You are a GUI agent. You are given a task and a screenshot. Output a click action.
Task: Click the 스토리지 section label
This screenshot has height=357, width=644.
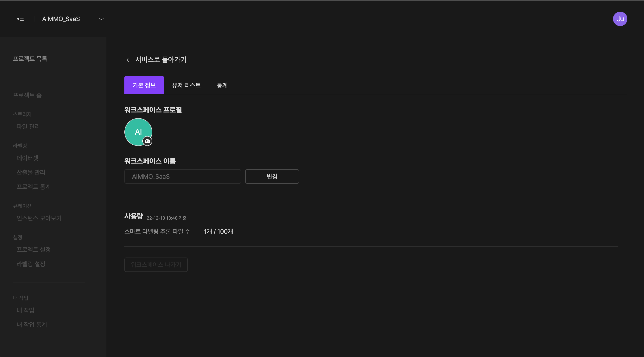(22, 114)
